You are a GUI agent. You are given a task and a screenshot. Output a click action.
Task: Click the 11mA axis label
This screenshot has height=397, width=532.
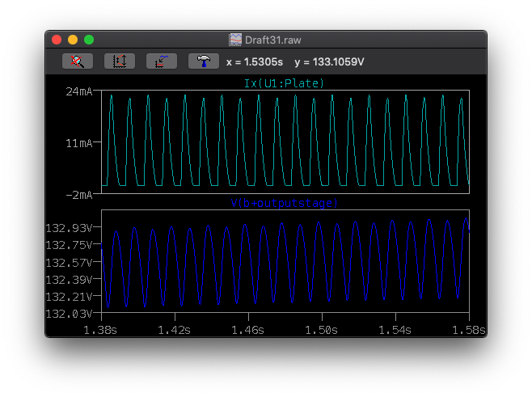coord(79,143)
